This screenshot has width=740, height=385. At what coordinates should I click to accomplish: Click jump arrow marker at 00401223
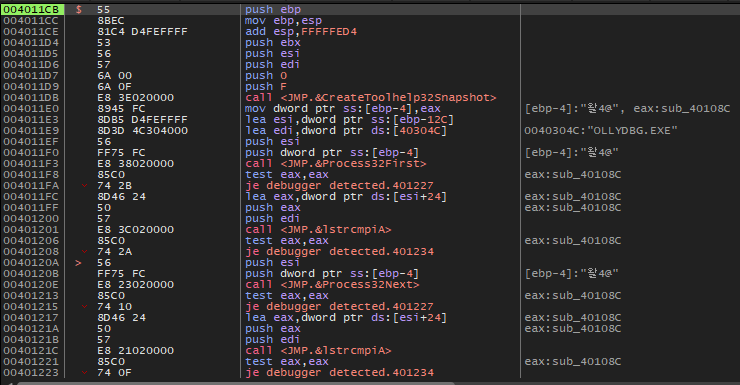(84, 373)
